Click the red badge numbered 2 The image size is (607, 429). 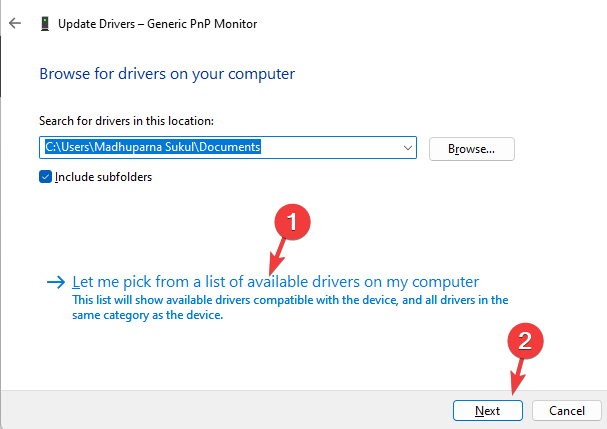(527, 343)
